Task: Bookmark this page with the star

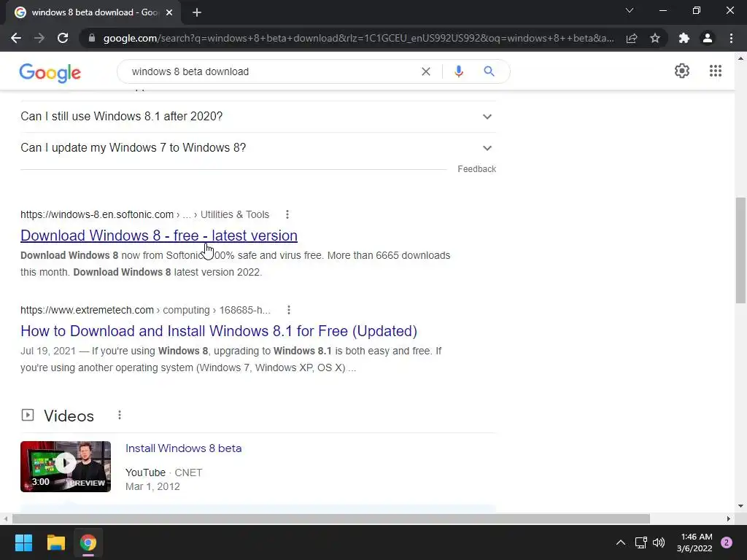Action: tap(655, 38)
